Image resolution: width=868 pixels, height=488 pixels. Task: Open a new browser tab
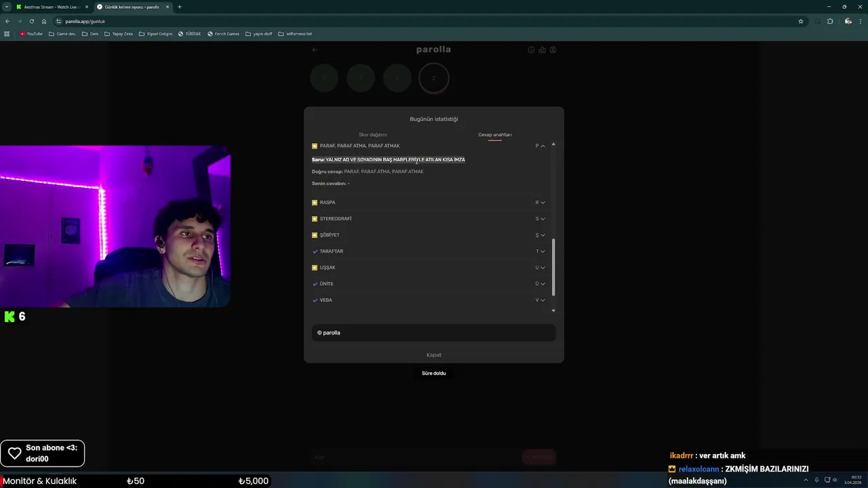pyautogui.click(x=180, y=7)
